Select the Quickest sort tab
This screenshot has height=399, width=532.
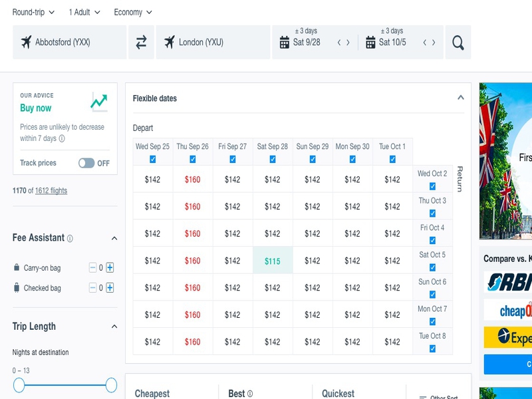coord(338,394)
